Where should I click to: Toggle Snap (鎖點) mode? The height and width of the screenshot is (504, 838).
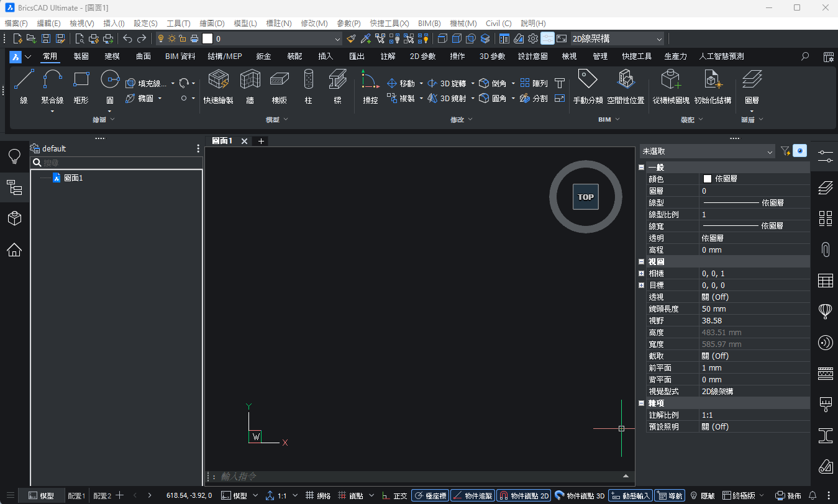[x=351, y=495]
